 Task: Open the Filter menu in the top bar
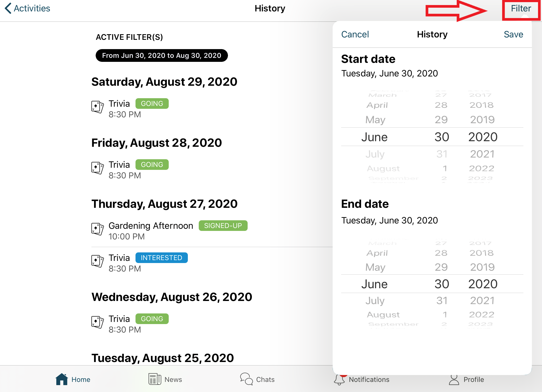(x=521, y=8)
